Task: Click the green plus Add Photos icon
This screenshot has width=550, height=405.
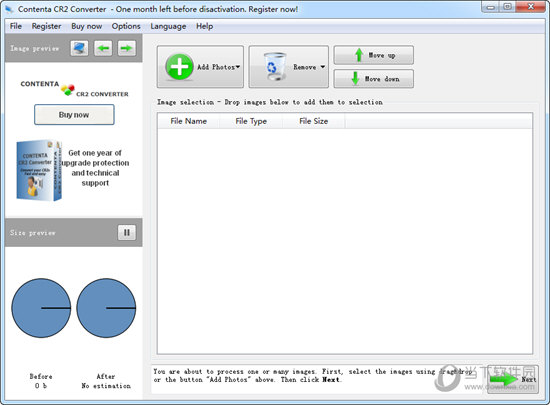Action: tap(179, 67)
